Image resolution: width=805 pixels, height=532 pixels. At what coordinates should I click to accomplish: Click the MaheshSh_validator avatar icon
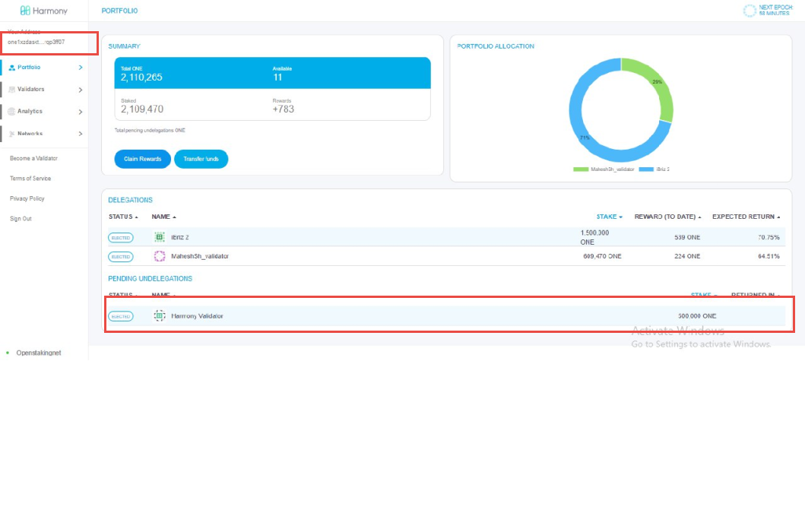click(158, 256)
